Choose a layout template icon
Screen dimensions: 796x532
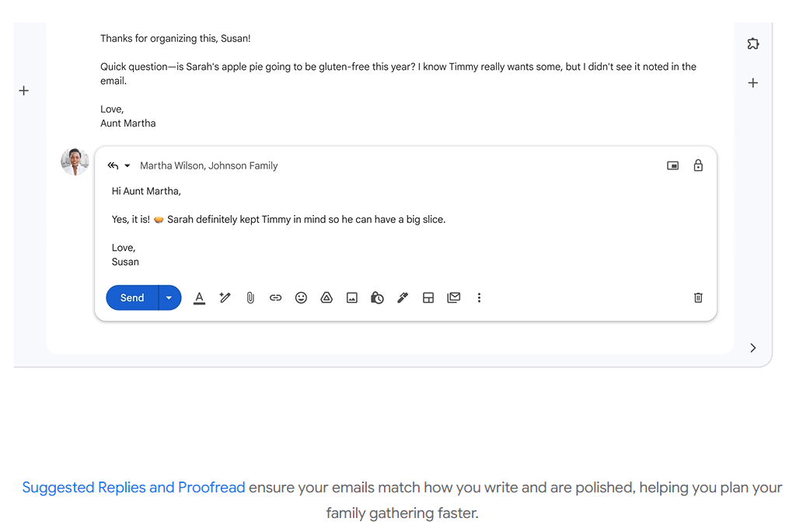pos(428,297)
